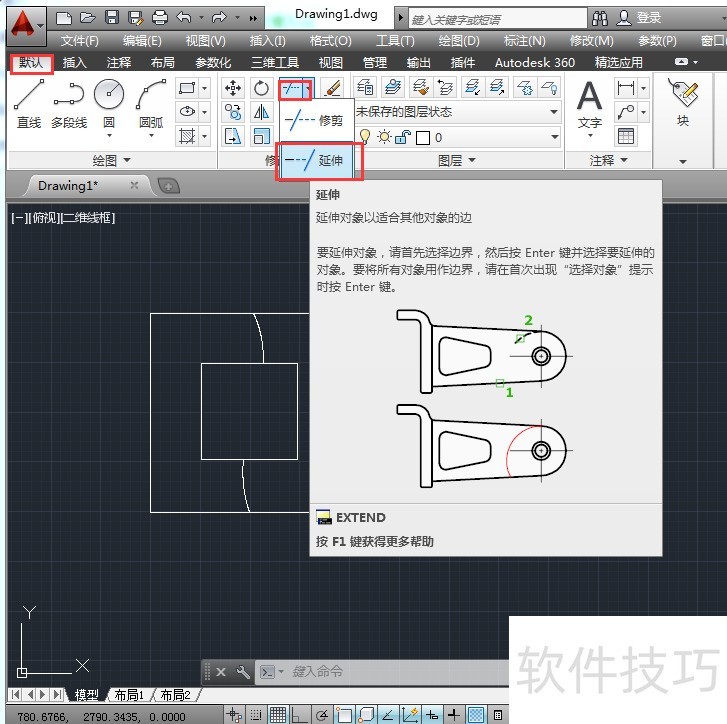The width and height of the screenshot is (727, 724).
Task: Select the Mirror tool in Modify panel
Action: (x=261, y=112)
